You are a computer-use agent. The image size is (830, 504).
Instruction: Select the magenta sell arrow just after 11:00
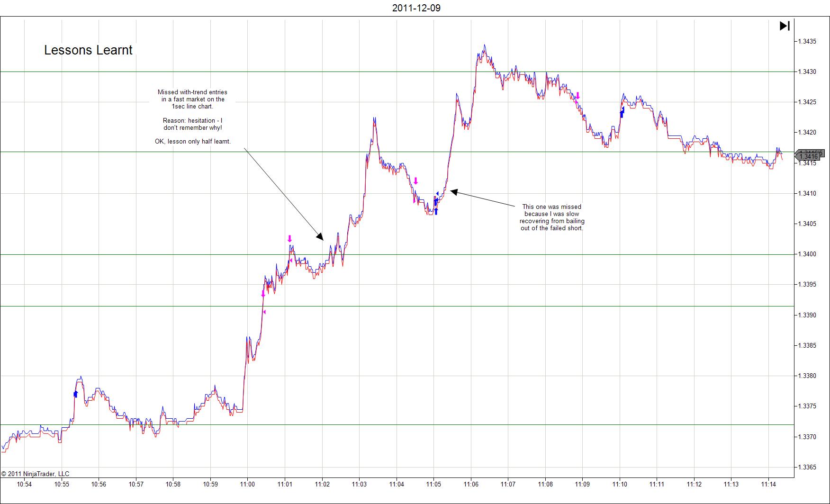263,294
